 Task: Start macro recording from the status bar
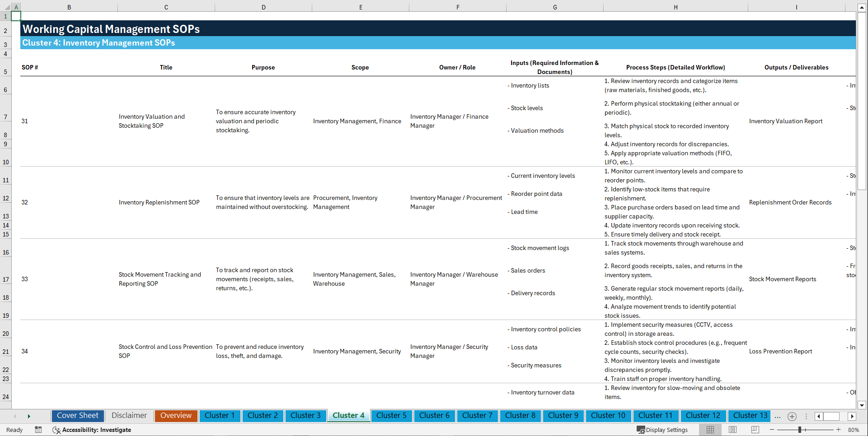coord(38,430)
